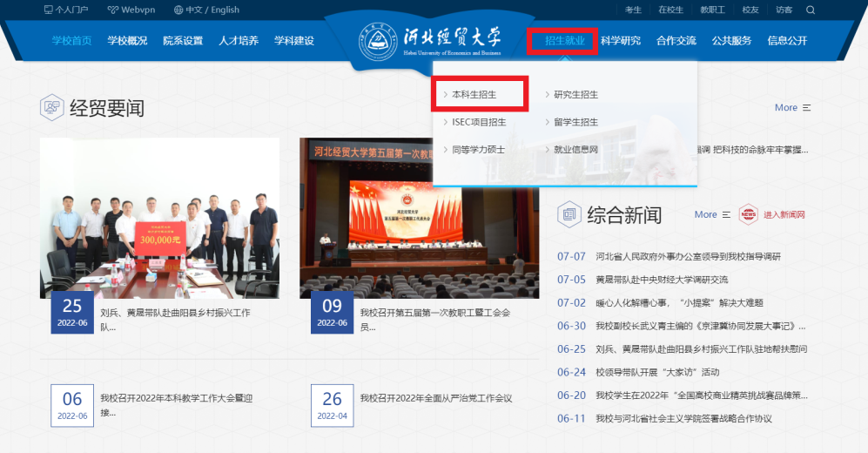Open the 招生就业 menu
This screenshot has height=453, width=868.
pyautogui.click(x=565, y=40)
